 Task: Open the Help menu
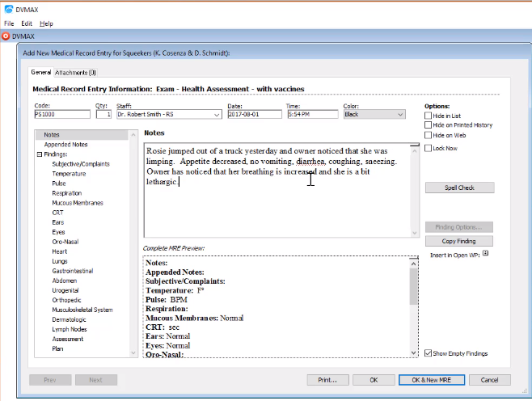[x=46, y=23]
